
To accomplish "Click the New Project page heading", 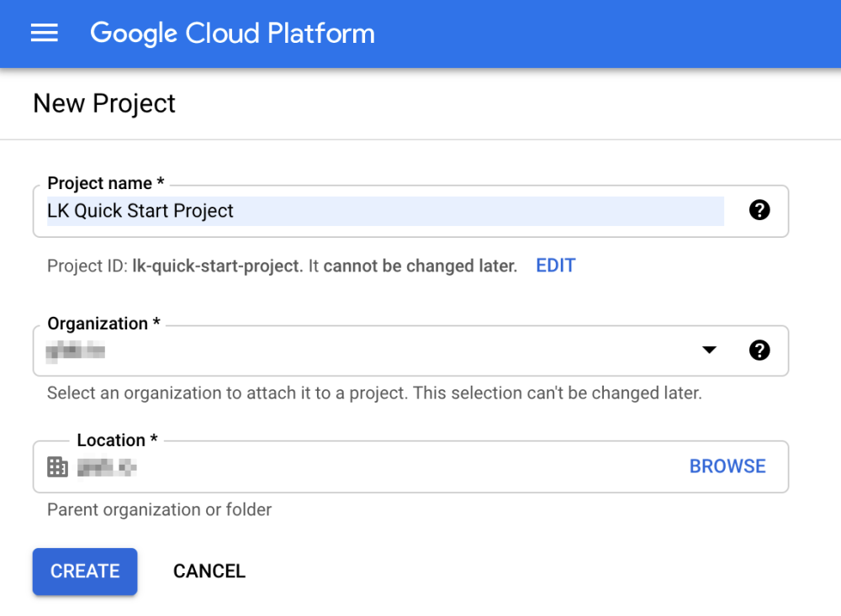I will pos(104,103).
